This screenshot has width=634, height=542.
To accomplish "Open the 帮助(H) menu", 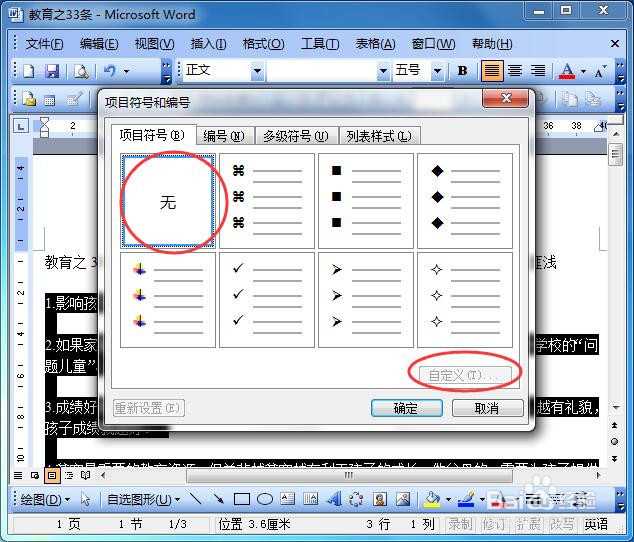I will coord(492,44).
